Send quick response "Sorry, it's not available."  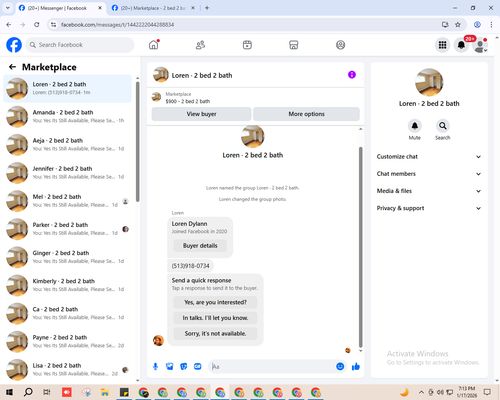coord(215,334)
